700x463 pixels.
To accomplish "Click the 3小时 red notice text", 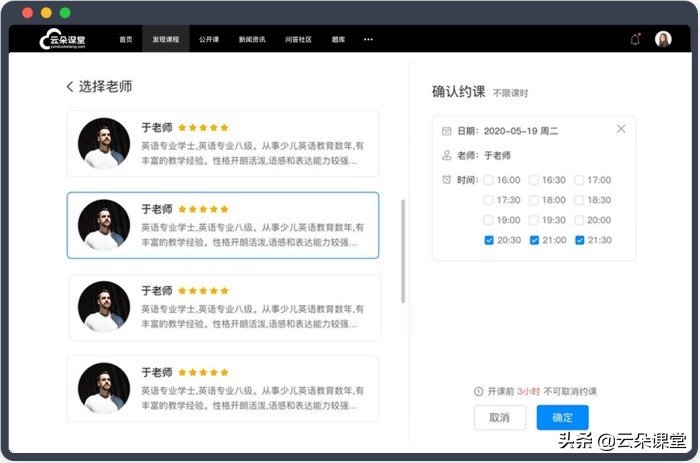I will click(x=529, y=392).
